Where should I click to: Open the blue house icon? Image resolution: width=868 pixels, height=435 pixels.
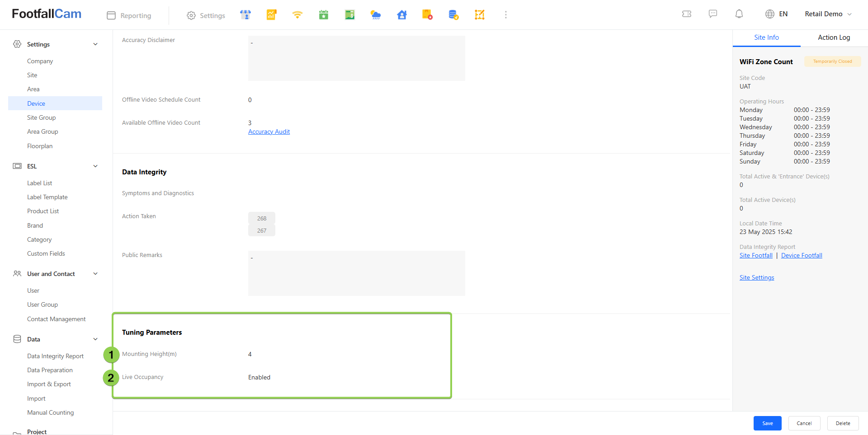[x=402, y=15]
